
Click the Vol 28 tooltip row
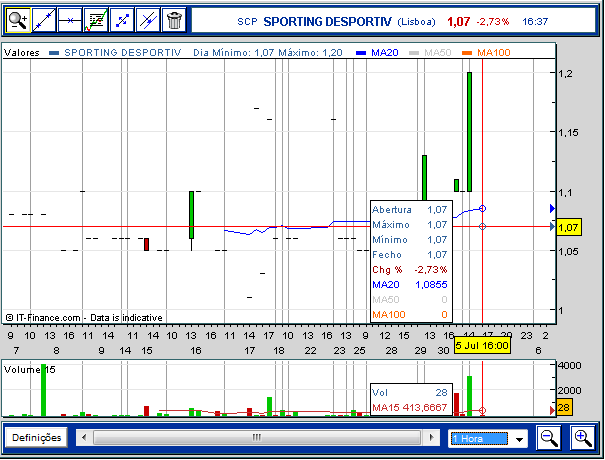tap(410, 392)
